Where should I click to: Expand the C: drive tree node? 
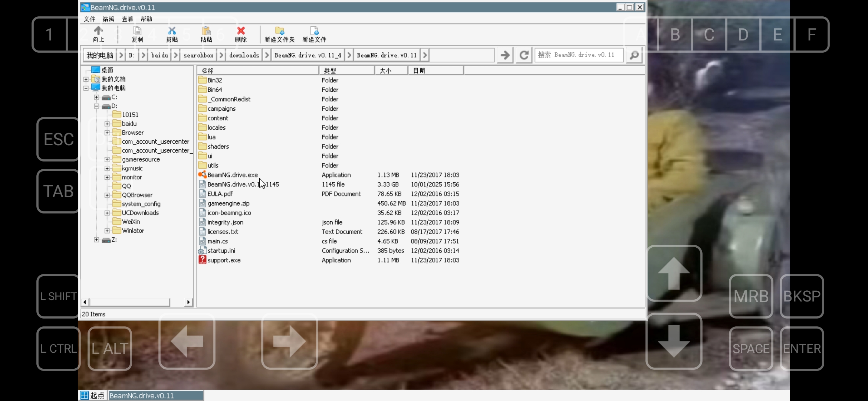click(x=96, y=97)
